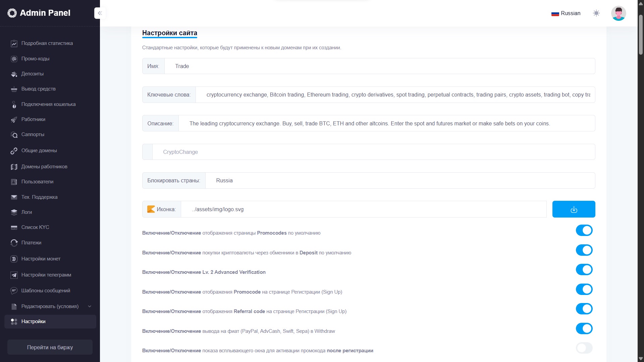Expand the Редактировать (условия) submenu chevron
Image resolution: width=644 pixels, height=362 pixels.
coord(90,306)
